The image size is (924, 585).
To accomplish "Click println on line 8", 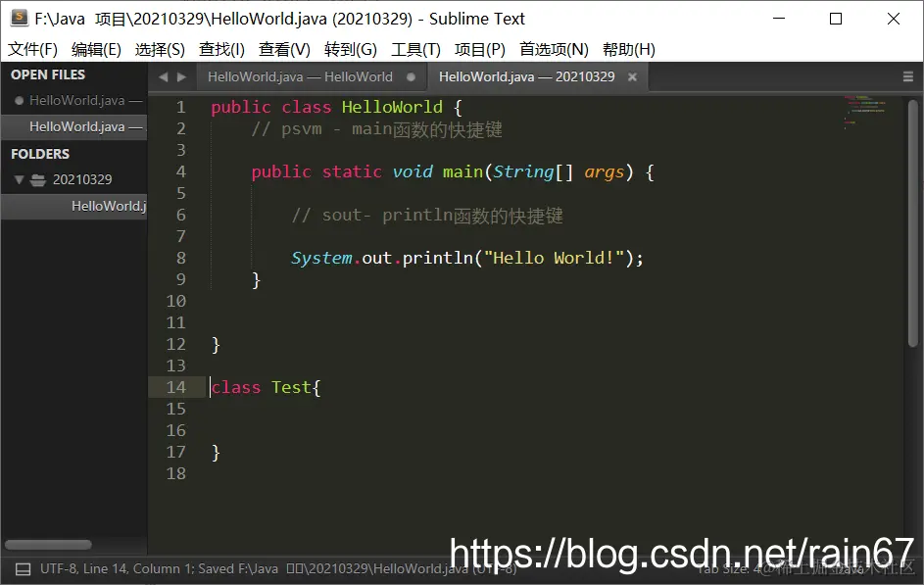I will click(x=438, y=259).
